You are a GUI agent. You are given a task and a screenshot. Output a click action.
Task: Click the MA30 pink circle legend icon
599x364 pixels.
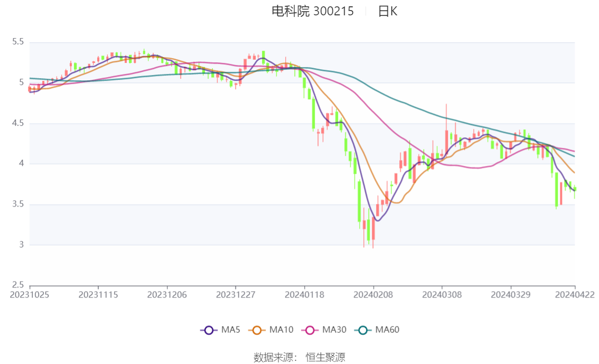point(310,330)
